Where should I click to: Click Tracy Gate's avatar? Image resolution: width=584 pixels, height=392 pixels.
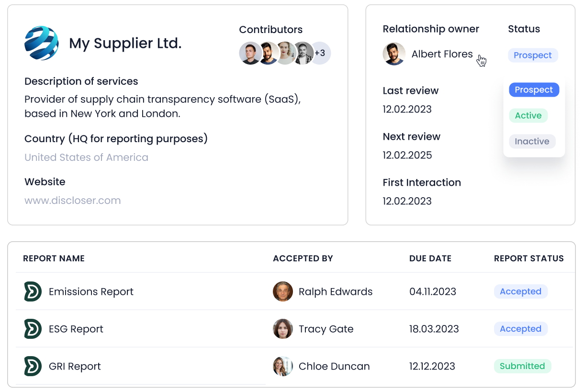[x=283, y=329]
